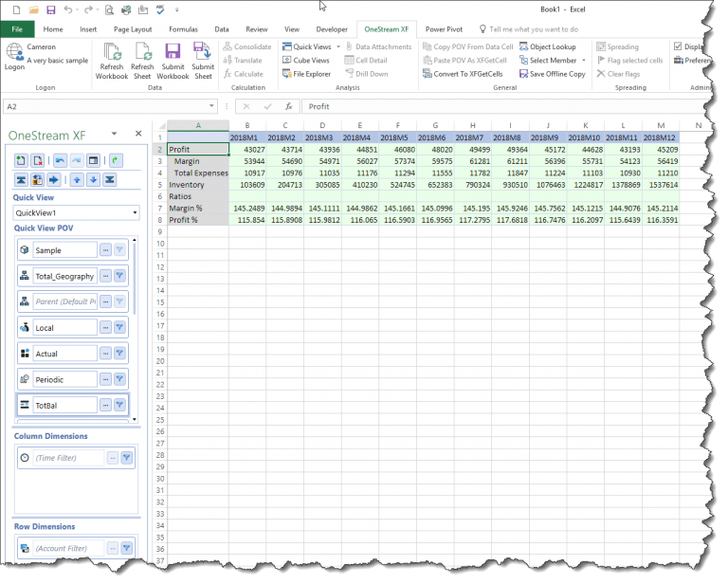Viewport: 728px width, 584px height.
Task: Click the Refresh Sheet icon
Action: [x=142, y=52]
